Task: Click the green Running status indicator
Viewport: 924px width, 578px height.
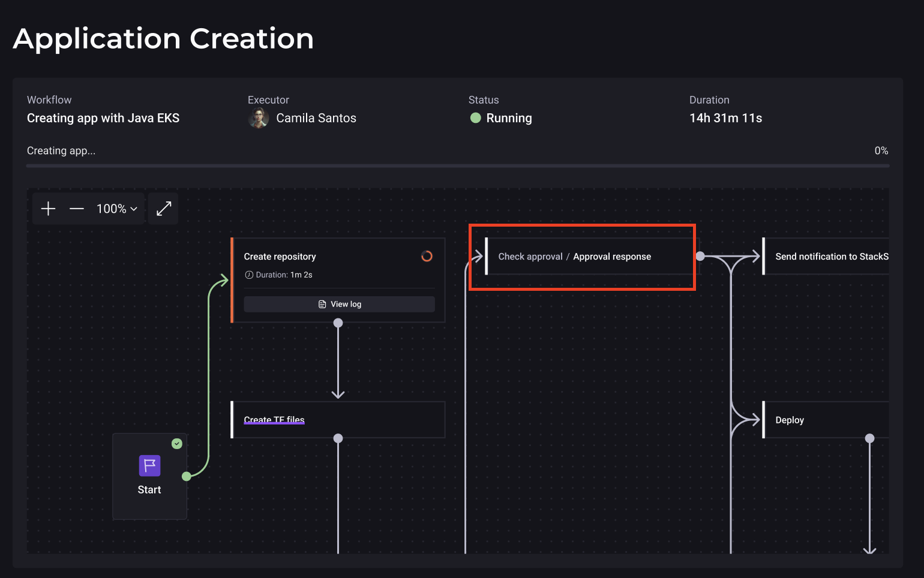Action: [x=476, y=118]
